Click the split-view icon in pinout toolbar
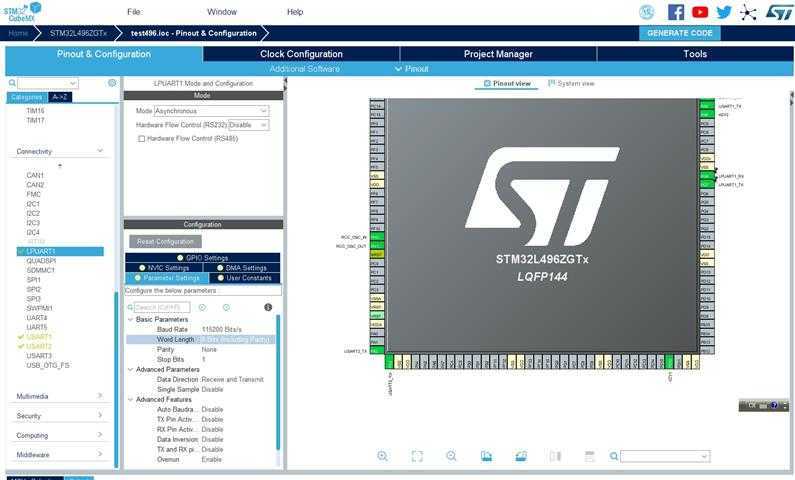The width and height of the screenshot is (795, 480). 555,456
